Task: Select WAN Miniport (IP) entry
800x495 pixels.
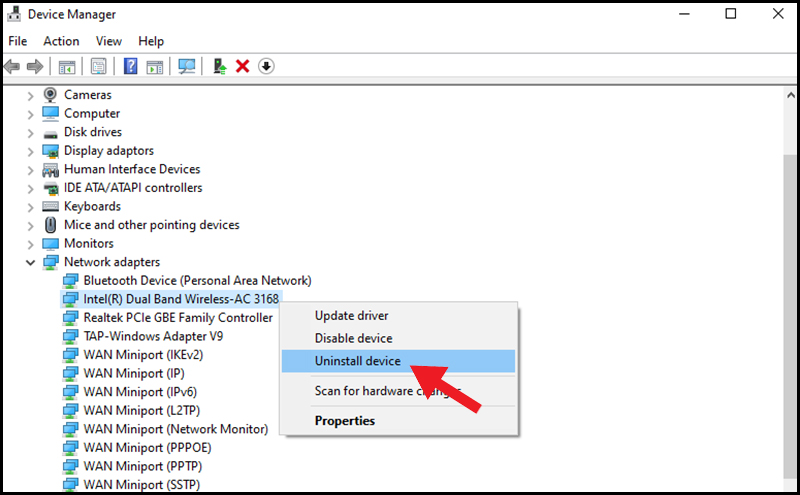Action: pyautogui.click(x=134, y=374)
